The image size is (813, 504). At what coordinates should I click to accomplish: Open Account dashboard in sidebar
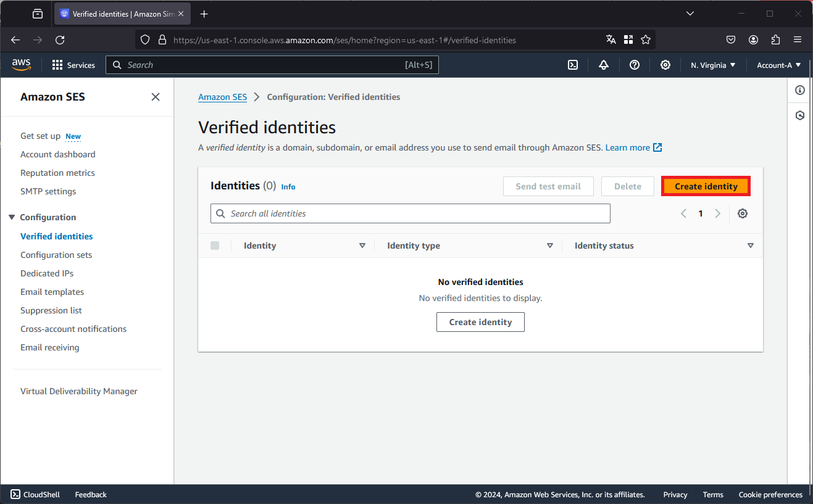click(x=58, y=154)
